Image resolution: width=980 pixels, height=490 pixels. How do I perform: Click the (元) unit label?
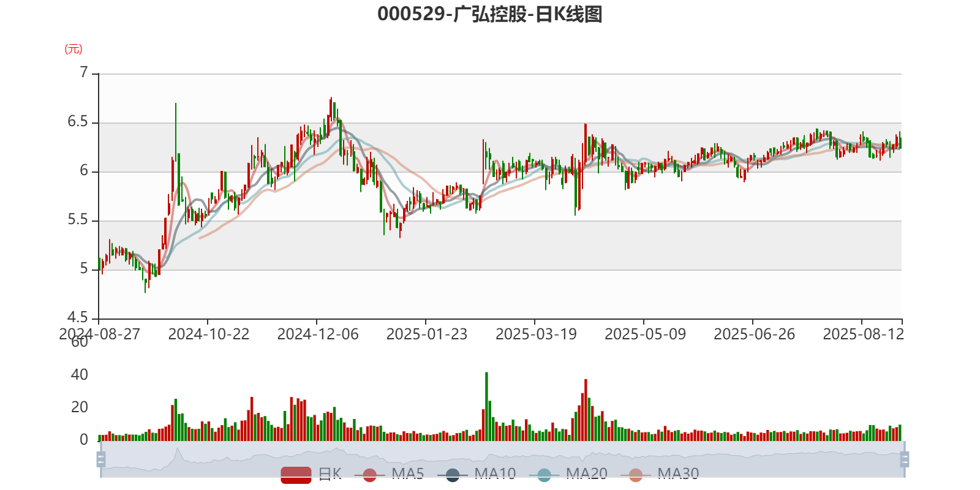(x=73, y=49)
